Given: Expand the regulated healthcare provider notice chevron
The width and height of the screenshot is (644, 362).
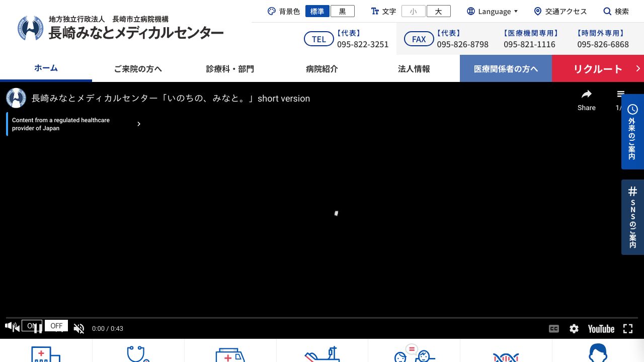Looking at the screenshot, I should point(139,124).
